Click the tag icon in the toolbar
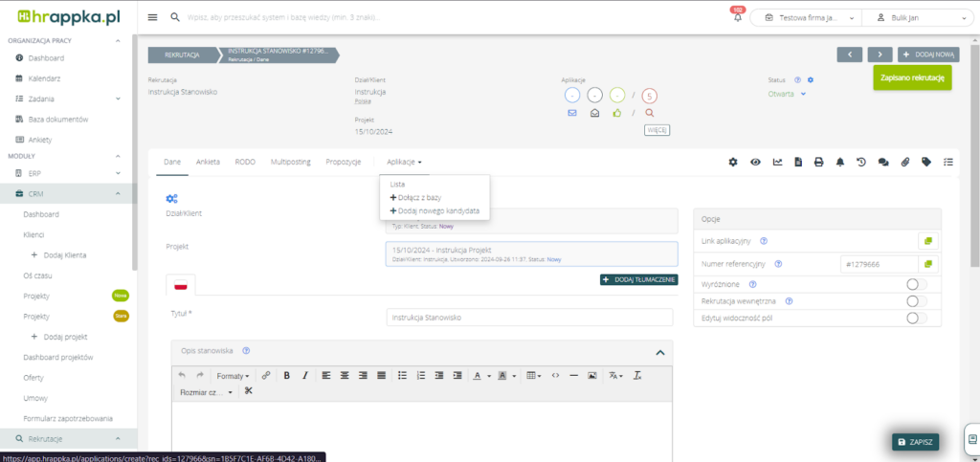Viewport: 980px width, 462px height. [926, 163]
